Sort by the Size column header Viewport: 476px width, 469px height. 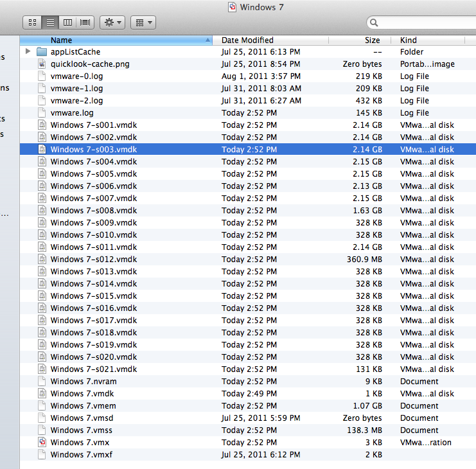click(360, 40)
